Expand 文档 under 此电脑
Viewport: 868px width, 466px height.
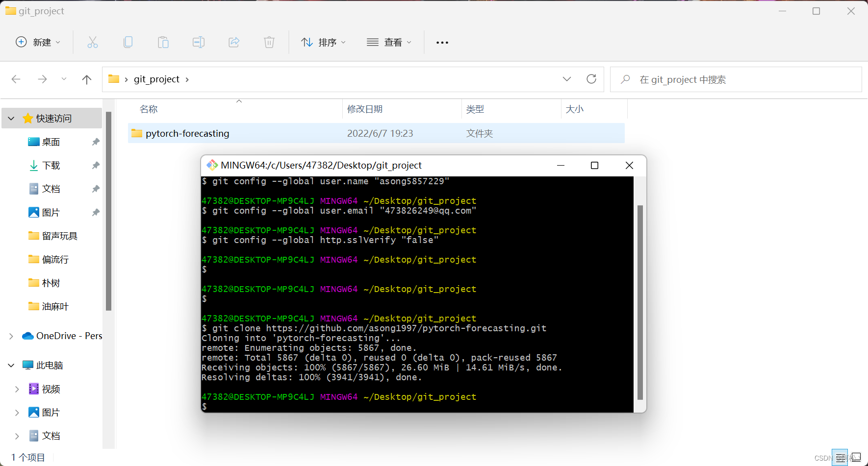[17, 436]
